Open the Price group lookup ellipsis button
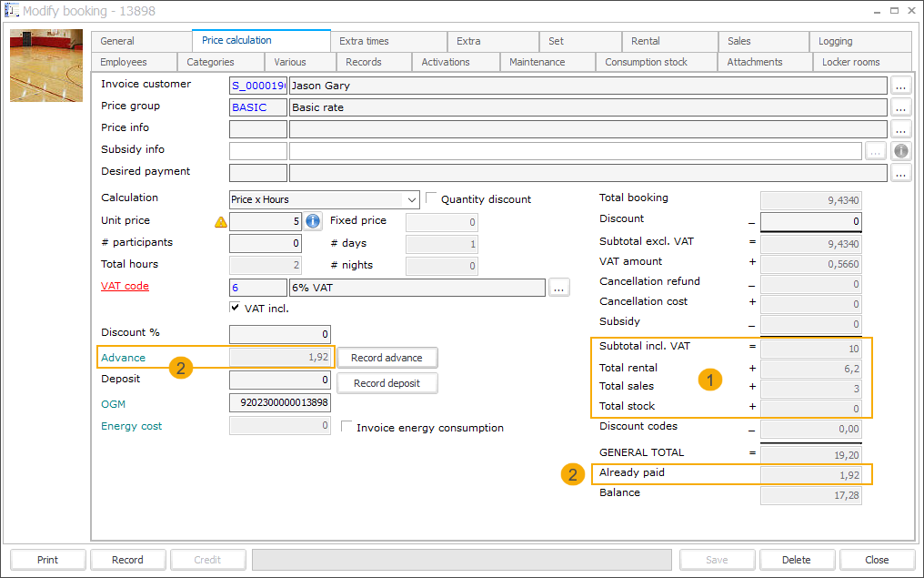This screenshot has width=924, height=578. 900,107
